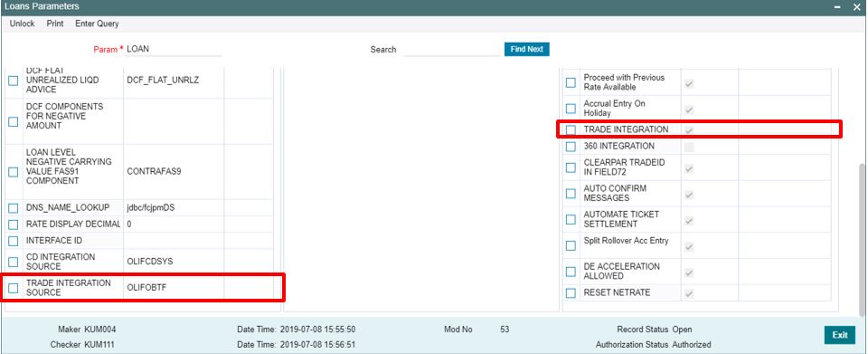Open Enter Query option
The image size is (868, 354).
click(97, 24)
